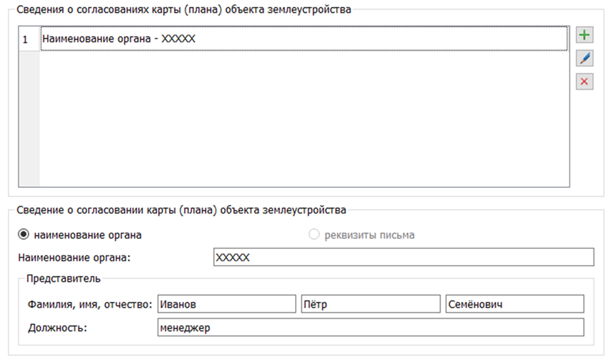Click the pencil edit-record icon
613x364 pixels.
tap(585, 58)
